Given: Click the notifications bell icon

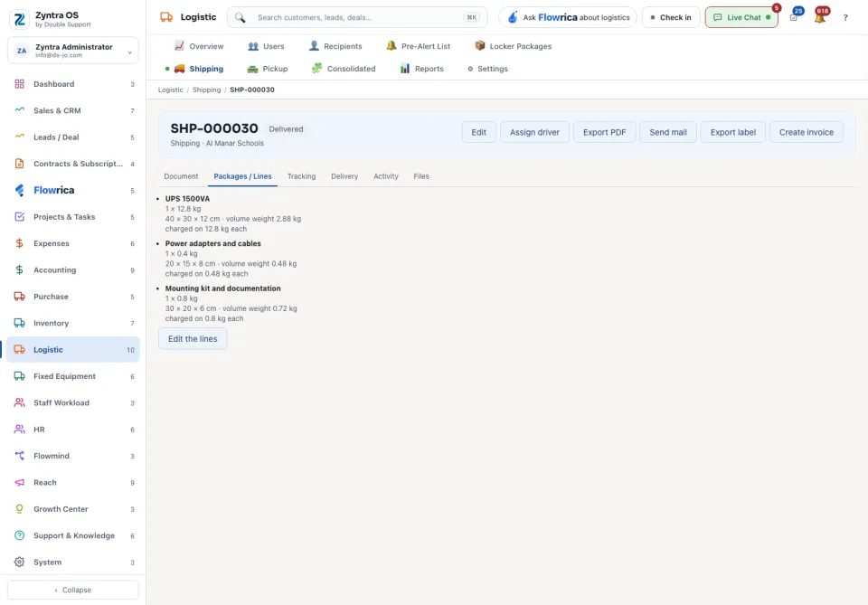Looking at the screenshot, I should coord(820,18).
